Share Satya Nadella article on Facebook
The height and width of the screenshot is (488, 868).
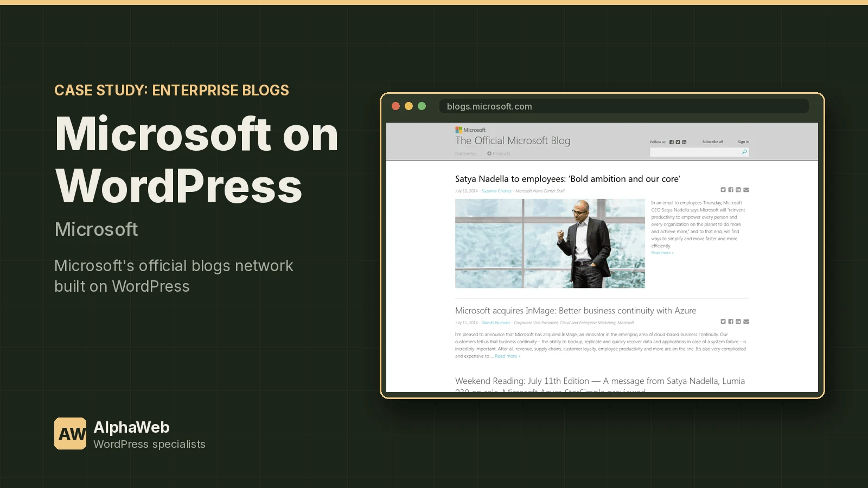731,190
